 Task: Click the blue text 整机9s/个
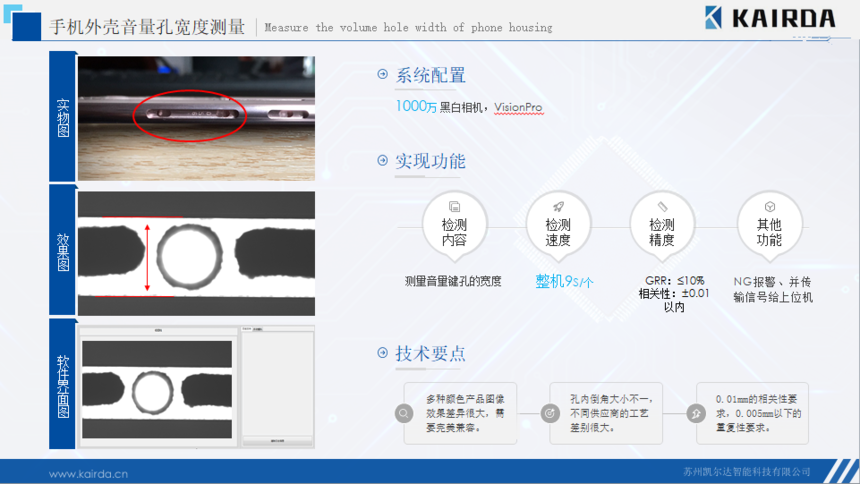564,282
